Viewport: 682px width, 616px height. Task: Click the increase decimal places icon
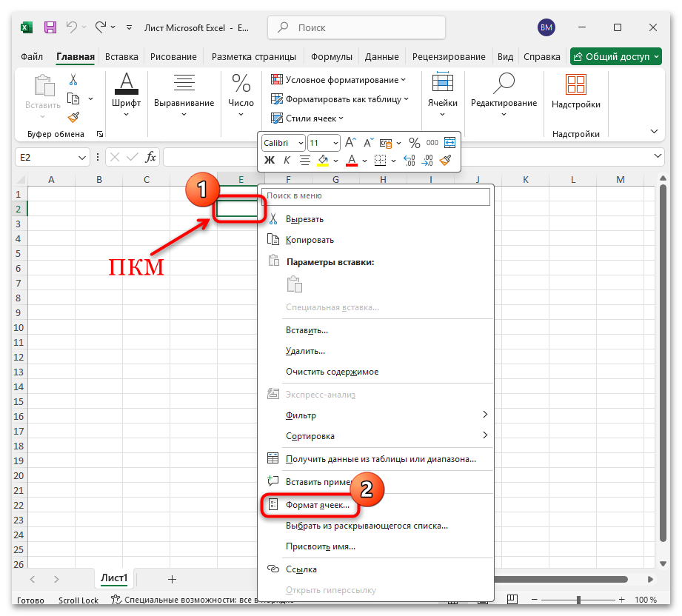tap(409, 160)
